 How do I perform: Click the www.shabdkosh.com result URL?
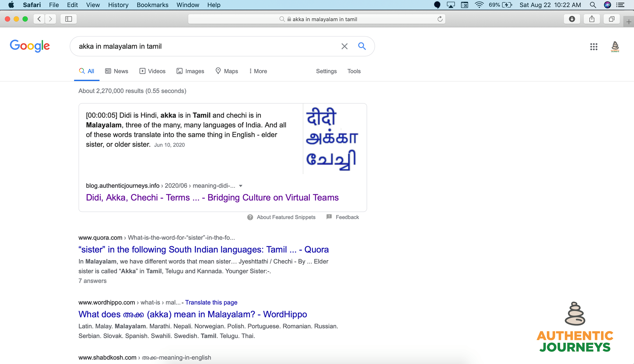coord(107,358)
